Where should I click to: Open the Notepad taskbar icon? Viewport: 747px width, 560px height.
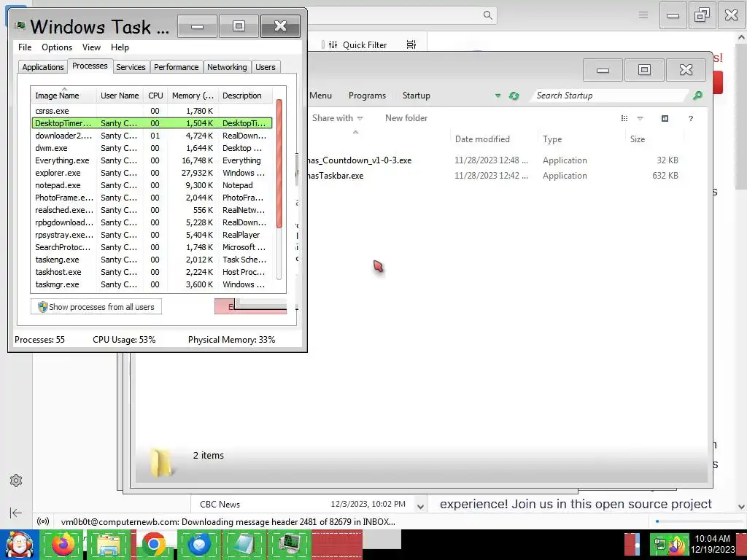point(244,545)
